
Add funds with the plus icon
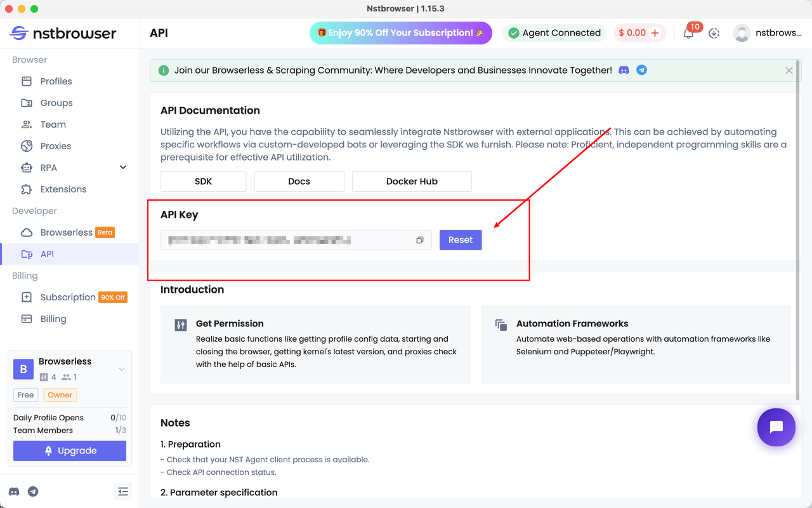point(655,33)
